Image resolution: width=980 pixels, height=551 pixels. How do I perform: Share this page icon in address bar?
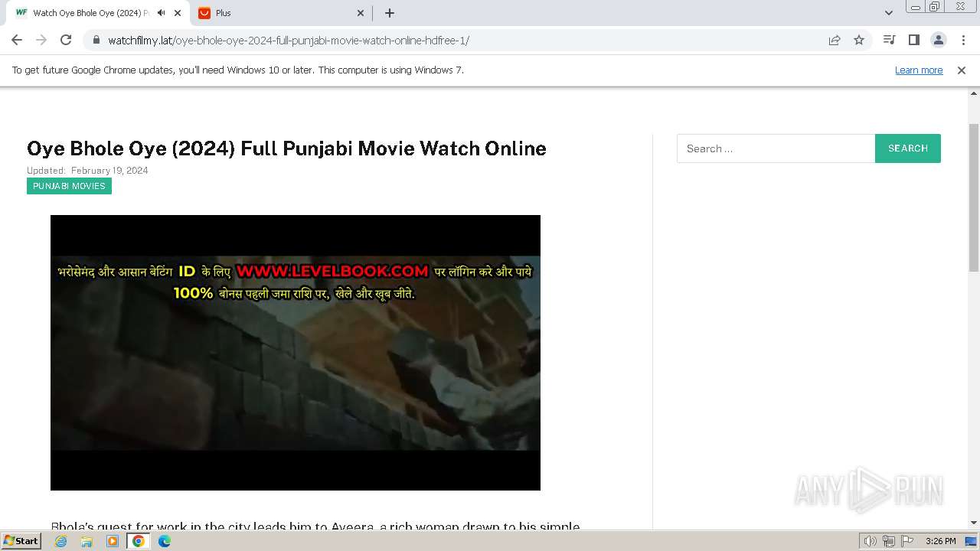click(x=835, y=40)
